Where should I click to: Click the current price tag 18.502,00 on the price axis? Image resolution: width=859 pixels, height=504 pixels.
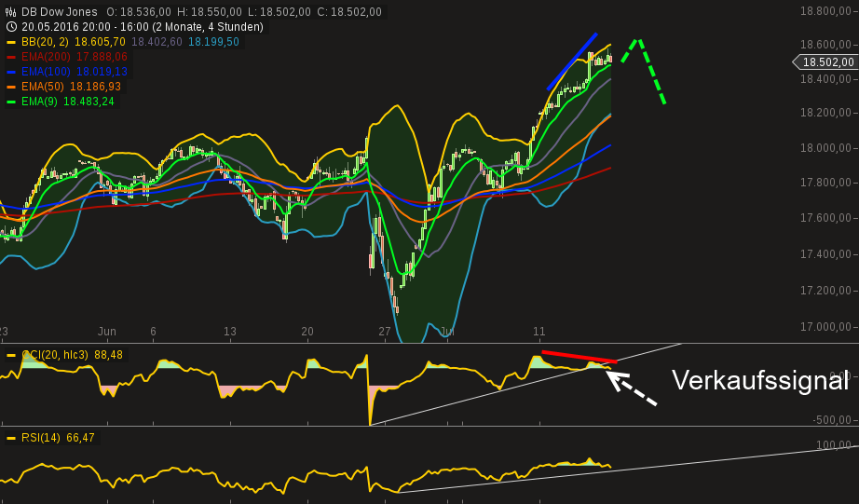pos(825,62)
